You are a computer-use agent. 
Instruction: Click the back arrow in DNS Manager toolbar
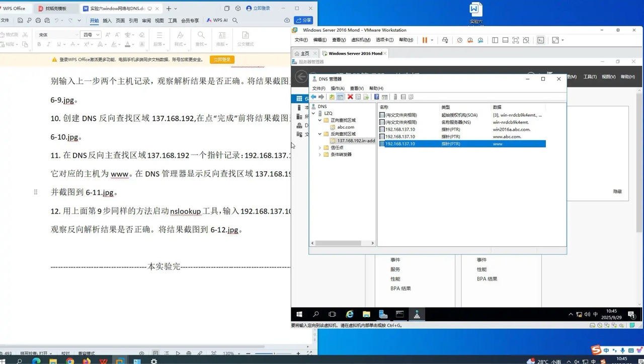click(313, 97)
